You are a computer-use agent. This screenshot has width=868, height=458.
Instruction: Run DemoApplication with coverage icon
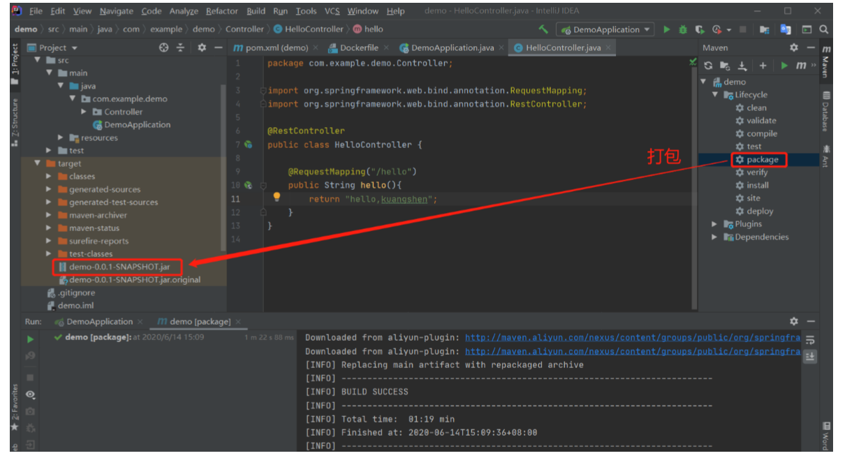700,29
